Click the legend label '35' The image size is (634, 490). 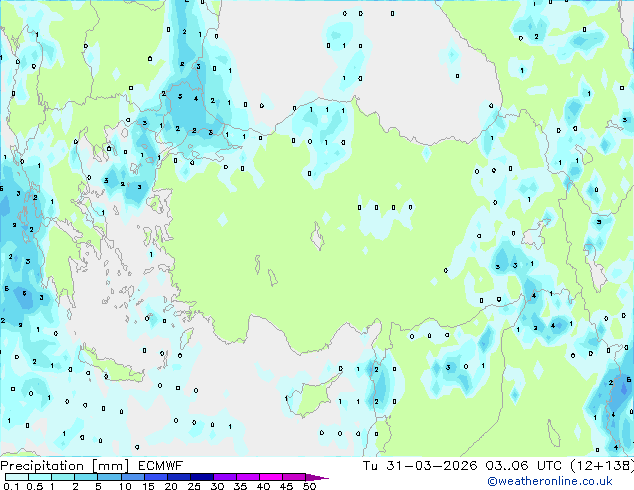pyautogui.click(x=240, y=486)
